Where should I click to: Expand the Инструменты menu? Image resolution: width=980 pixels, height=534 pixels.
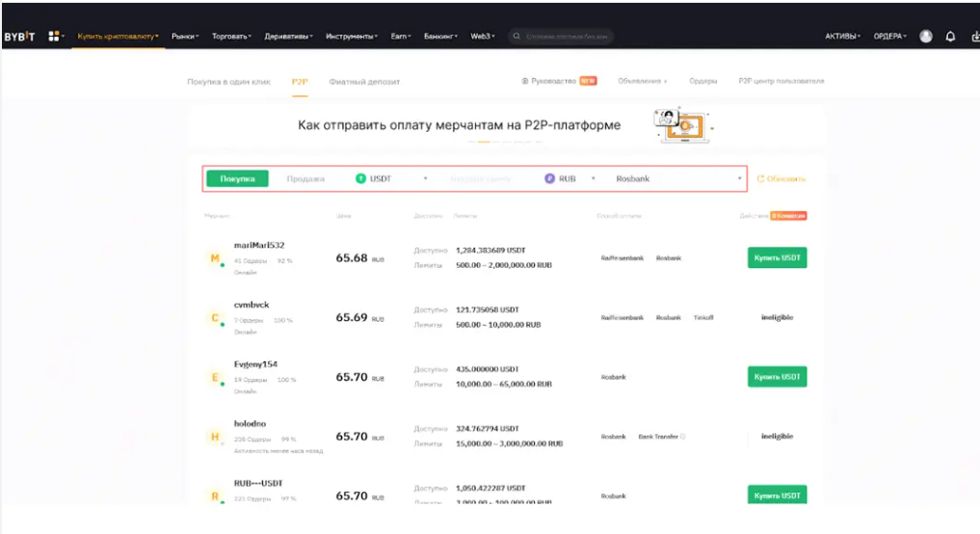click(352, 37)
